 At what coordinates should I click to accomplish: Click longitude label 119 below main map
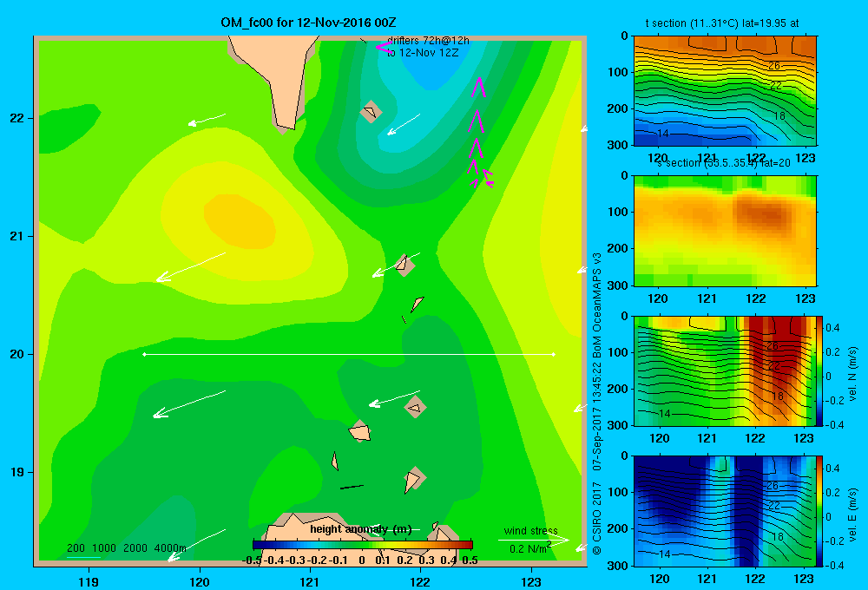click(x=89, y=581)
